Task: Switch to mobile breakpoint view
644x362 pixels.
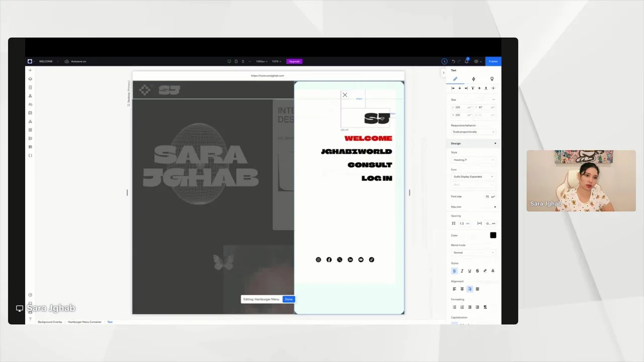Action: pyautogui.click(x=243, y=61)
